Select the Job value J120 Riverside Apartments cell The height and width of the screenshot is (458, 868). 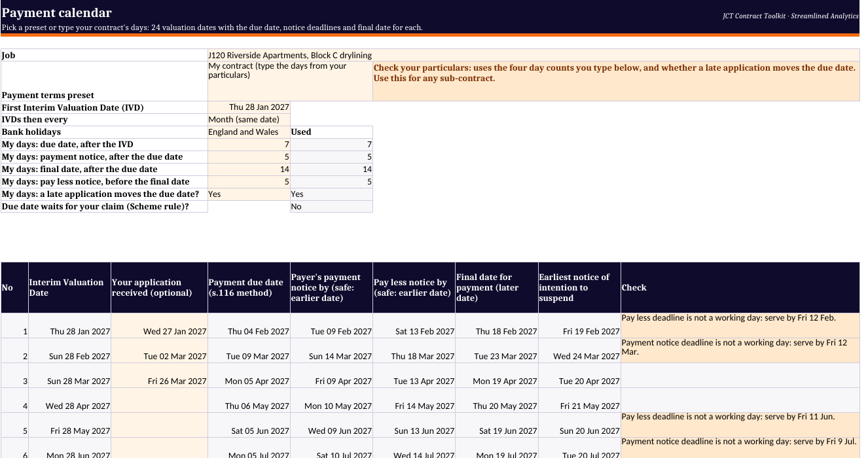point(533,55)
